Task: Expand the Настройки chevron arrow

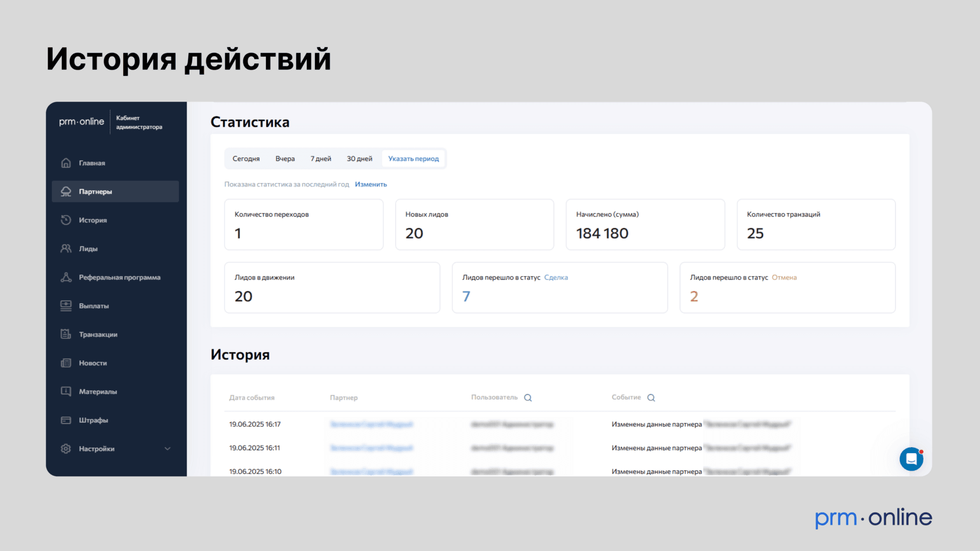Action: coord(167,448)
